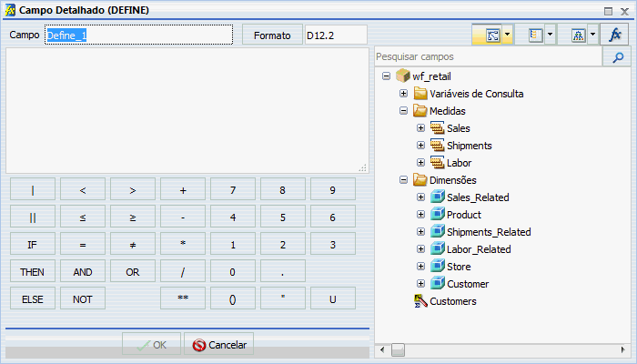Click the scrollbar right arrow in tree

623,349
